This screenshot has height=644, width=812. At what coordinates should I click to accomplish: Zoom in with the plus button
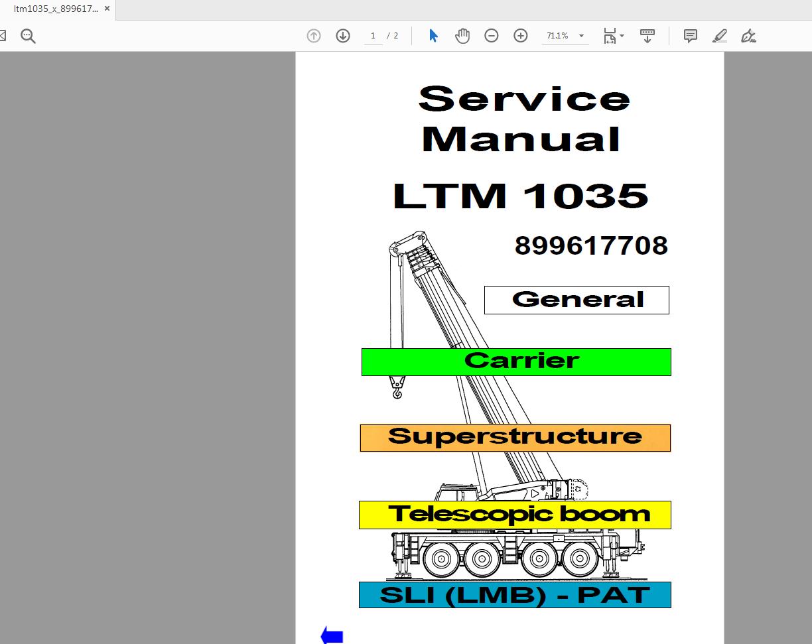point(521,36)
